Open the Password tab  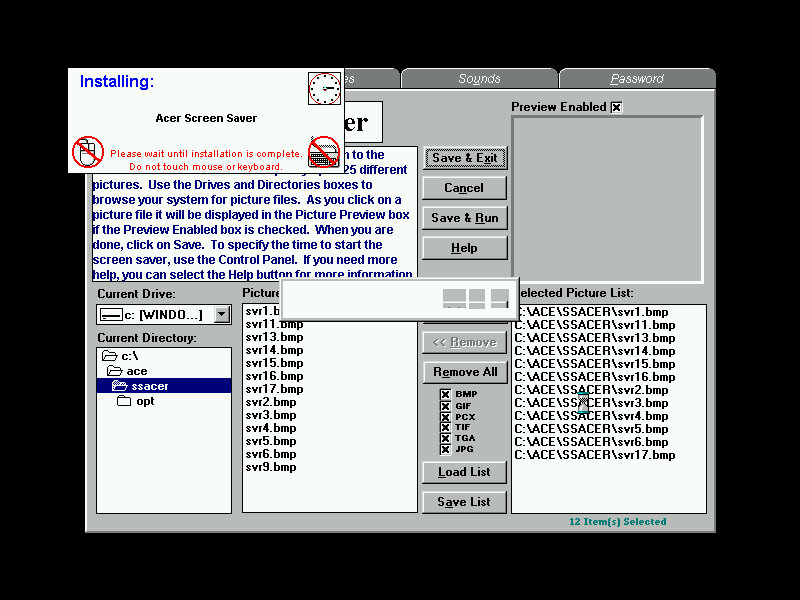tap(637, 79)
